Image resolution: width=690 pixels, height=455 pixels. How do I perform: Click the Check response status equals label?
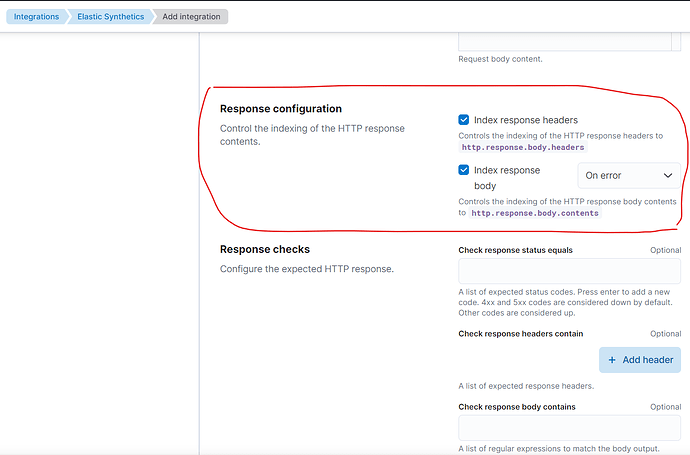515,250
